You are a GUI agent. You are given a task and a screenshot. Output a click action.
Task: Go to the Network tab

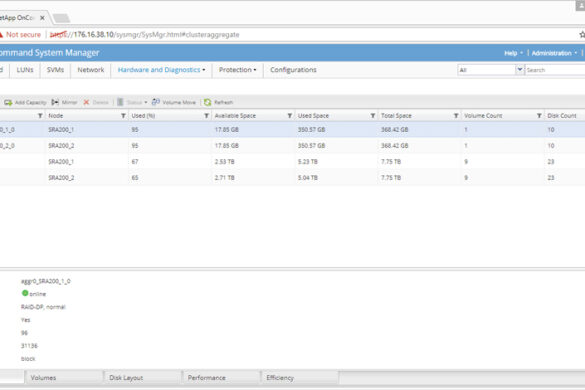[x=91, y=70]
